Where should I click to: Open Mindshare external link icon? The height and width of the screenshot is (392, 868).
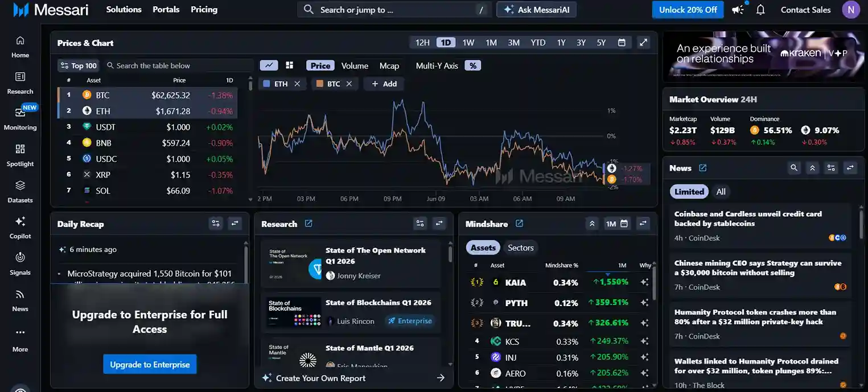(519, 224)
